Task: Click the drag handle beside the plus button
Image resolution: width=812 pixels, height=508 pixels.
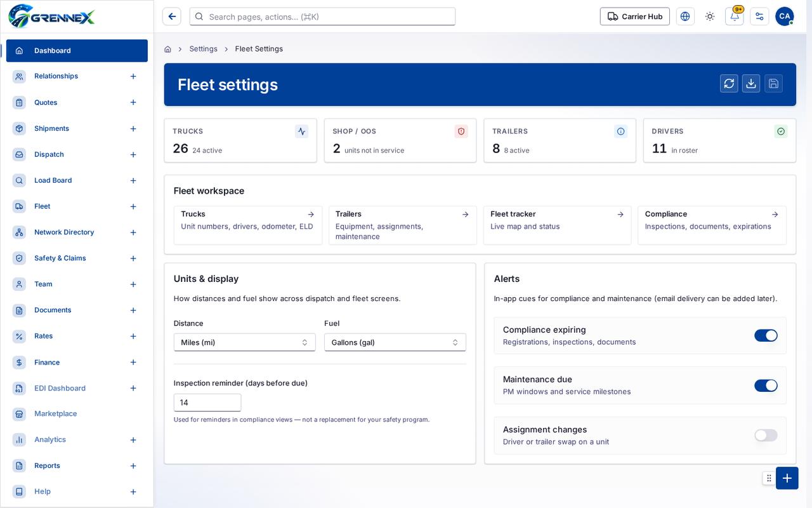Action: tap(769, 478)
